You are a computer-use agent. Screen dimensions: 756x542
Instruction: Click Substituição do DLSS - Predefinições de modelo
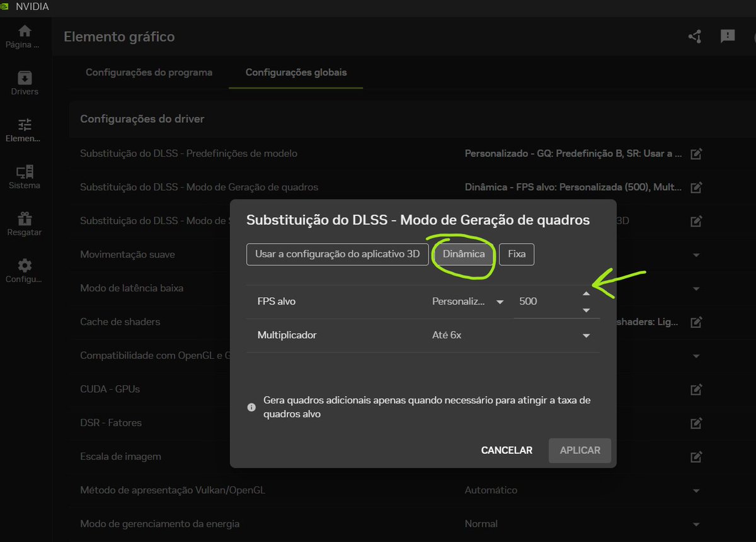pyautogui.click(x=189, y=154)
